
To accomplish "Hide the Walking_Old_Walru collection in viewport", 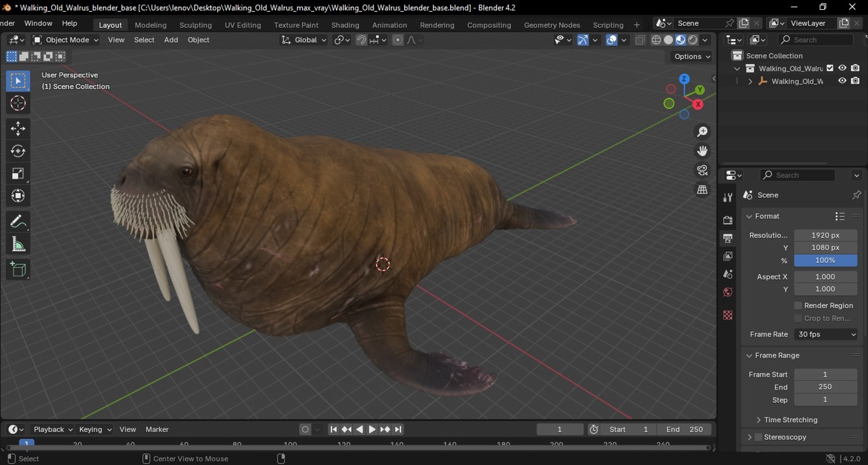I will (x=842, y=68).
